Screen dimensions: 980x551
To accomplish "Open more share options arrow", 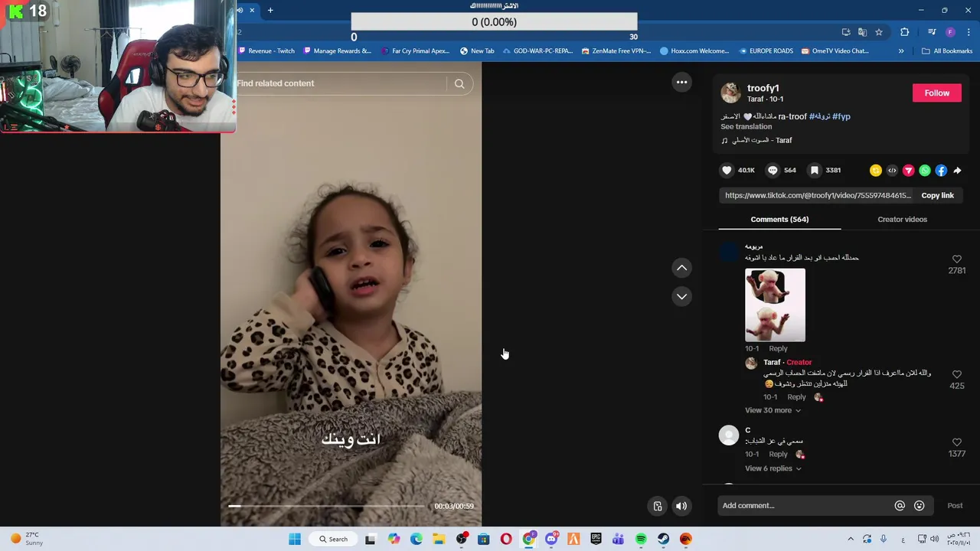I will [x=957, y=171].
